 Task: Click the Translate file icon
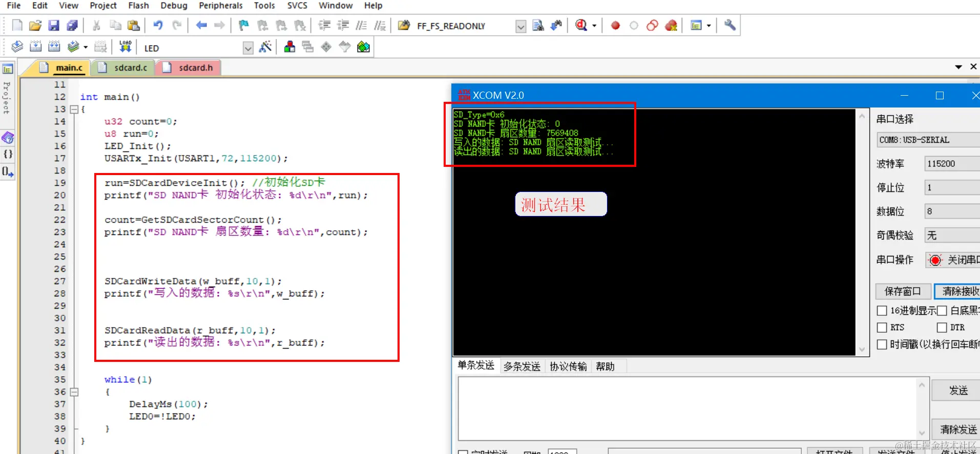pos(17,48)
